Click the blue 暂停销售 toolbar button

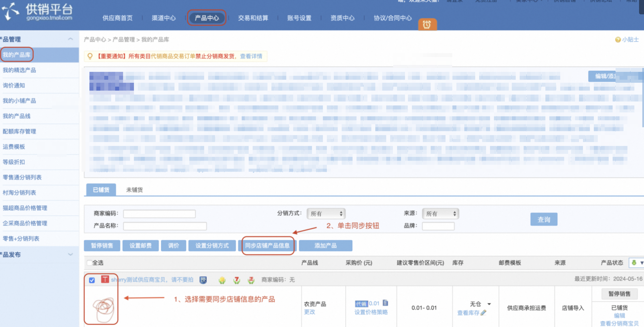point(102,245)
